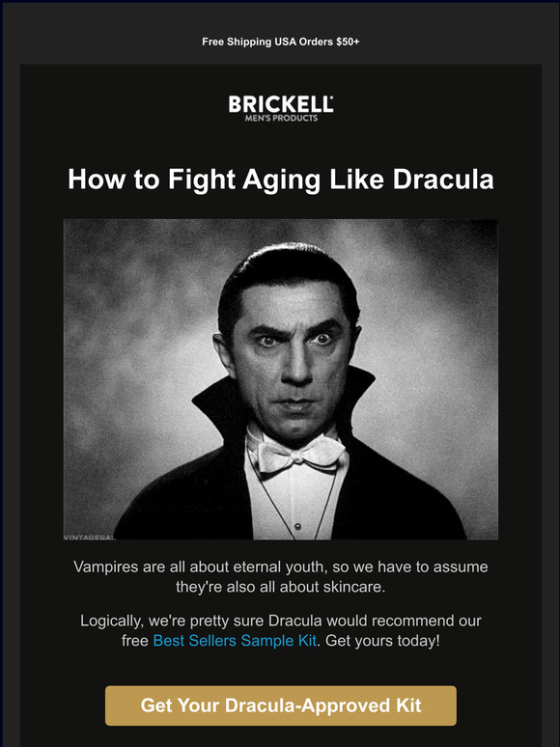Open the Dracula portrait image

(281, 379)
